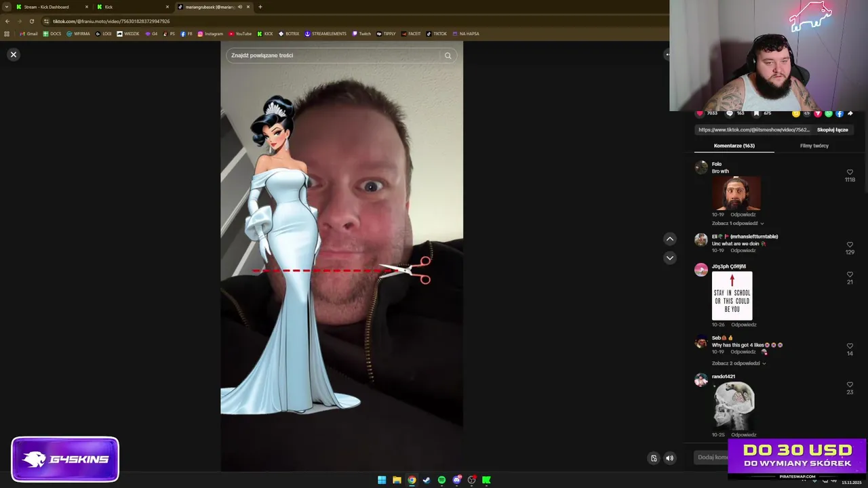
Task: Open Spotify from taskbar
Action: (x=441, y=480)
